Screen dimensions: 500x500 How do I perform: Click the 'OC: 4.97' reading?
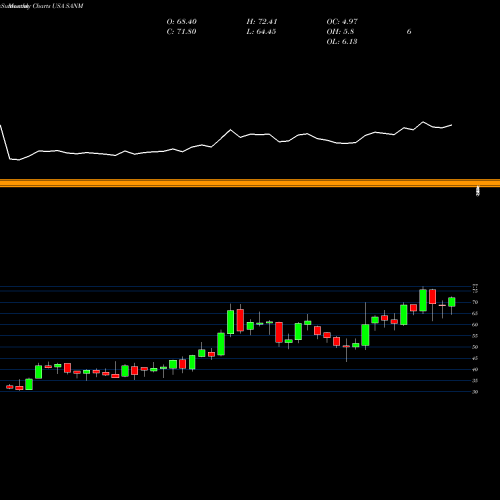point(342,22)
